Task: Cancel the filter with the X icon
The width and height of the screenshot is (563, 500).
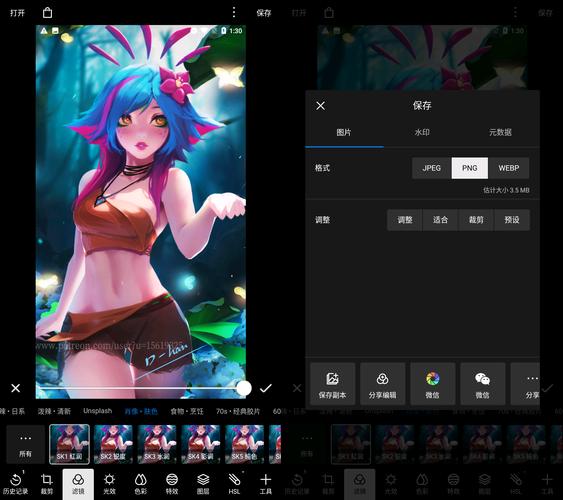Action: pyautogui.click(x=15, y=388)
